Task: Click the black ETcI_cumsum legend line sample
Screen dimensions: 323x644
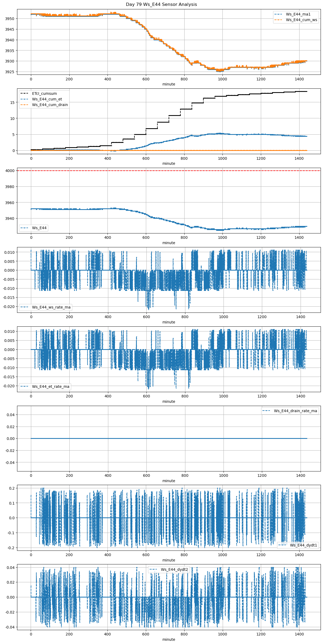Action: click(25, 94)
